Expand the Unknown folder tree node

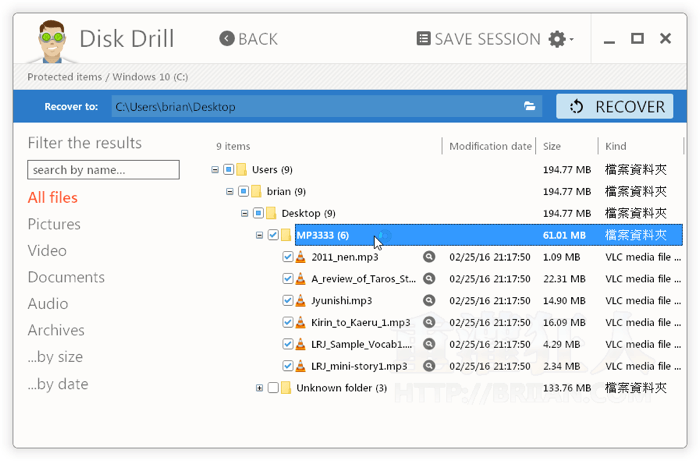(259, 388)
